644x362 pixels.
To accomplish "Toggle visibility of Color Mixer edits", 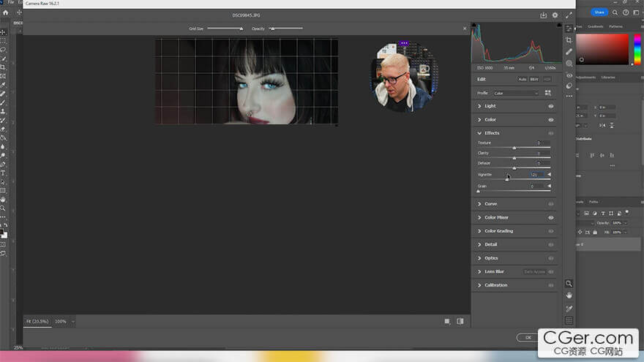I will pyautogui.click(x=550, y=217).
